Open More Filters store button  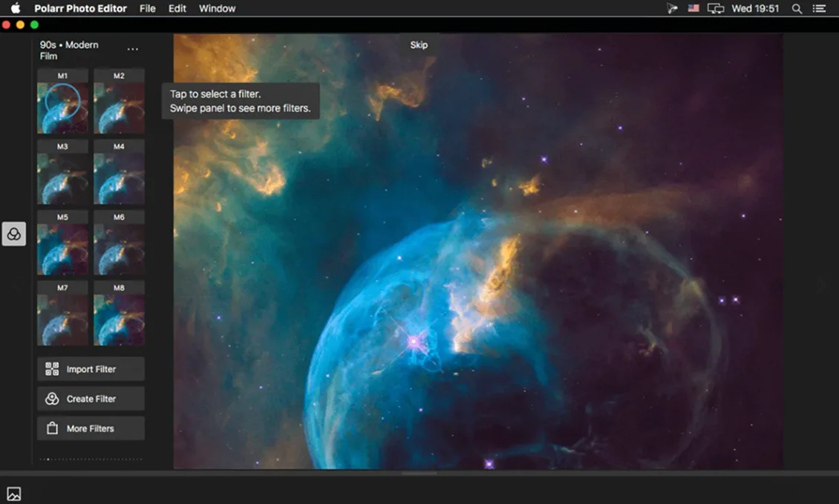pyautogui.click(x=91, y=428)
